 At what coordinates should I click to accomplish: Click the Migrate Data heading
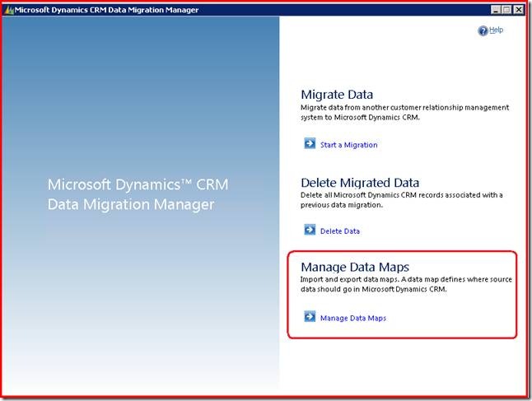(x=337, y=95)
